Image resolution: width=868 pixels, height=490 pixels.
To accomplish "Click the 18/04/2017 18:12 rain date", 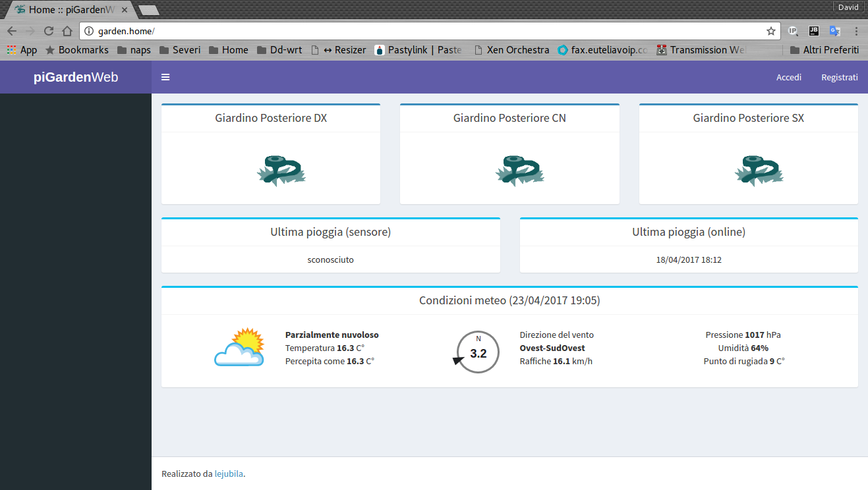I will pyautogui.click(x=689, y=260).
